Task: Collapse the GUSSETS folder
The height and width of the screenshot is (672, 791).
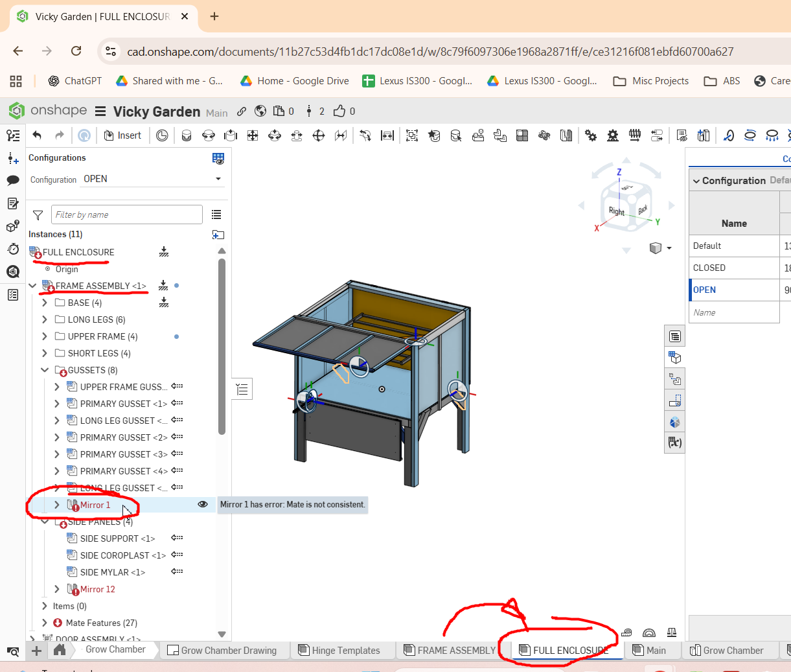Action: [44, 370]
